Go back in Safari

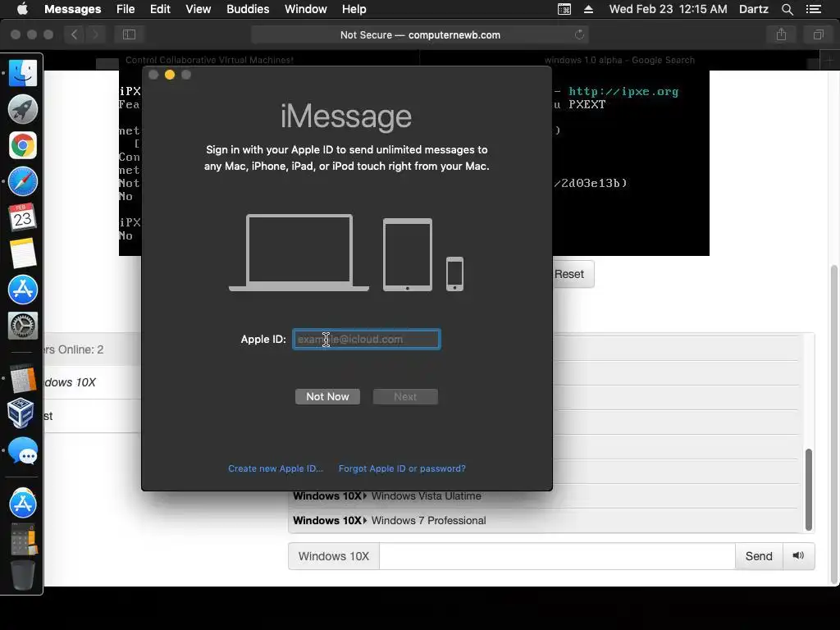74,34
